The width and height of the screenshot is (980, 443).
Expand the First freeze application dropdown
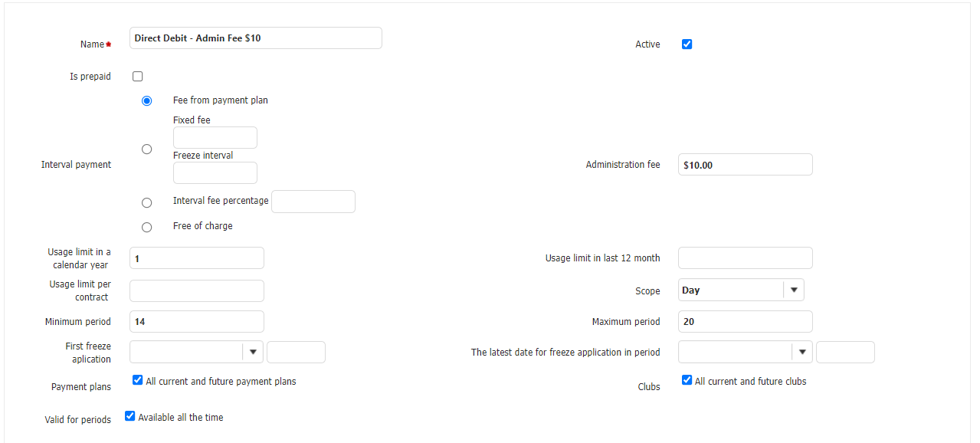point(253,353)
